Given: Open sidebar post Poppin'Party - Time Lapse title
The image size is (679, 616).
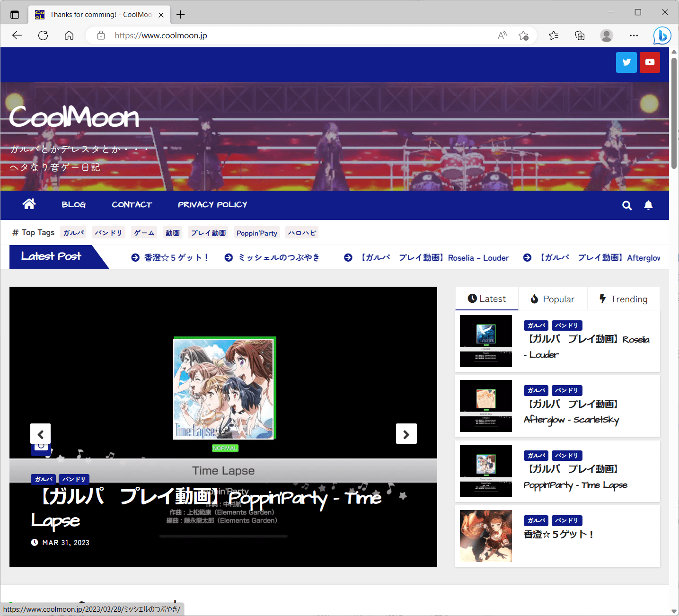Looking at the screenshot, I should tap(576, 477).
